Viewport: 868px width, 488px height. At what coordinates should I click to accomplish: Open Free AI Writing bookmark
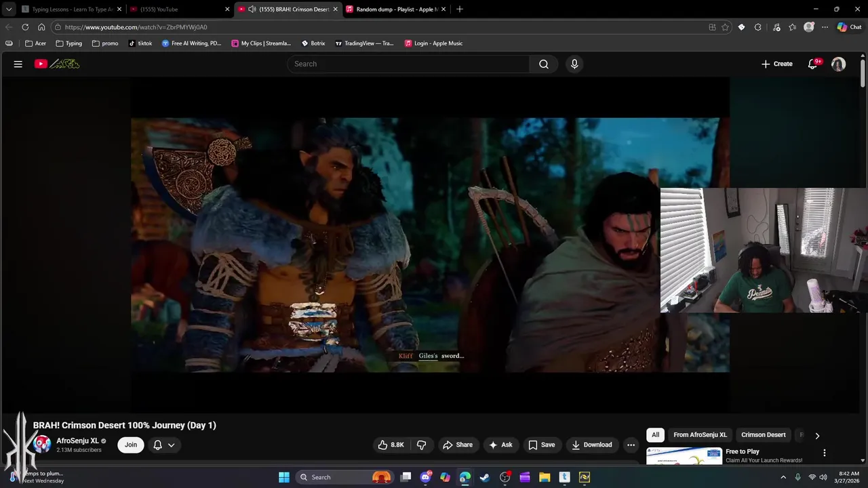pyautogui.click(x=192, y=43)
